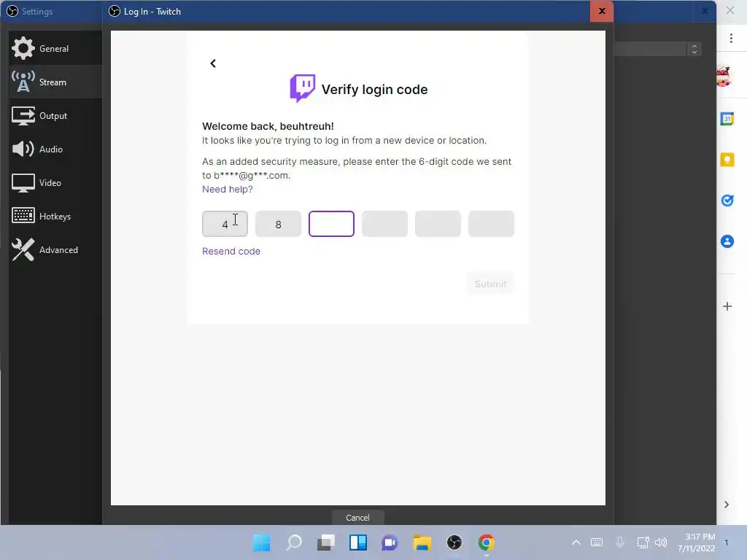Click the Welcome back, beuhtreuh! text

268,126
